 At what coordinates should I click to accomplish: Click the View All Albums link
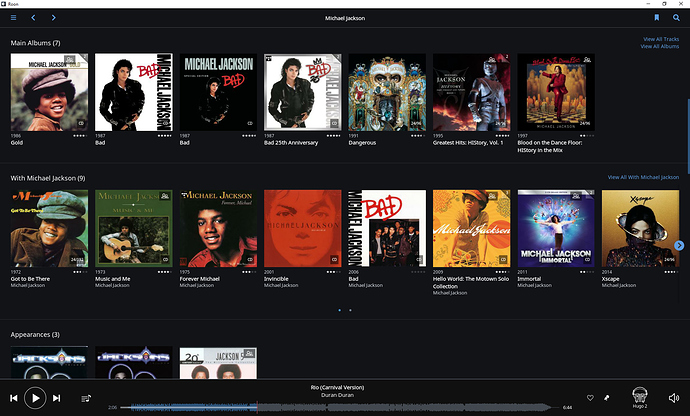[660, 46]
